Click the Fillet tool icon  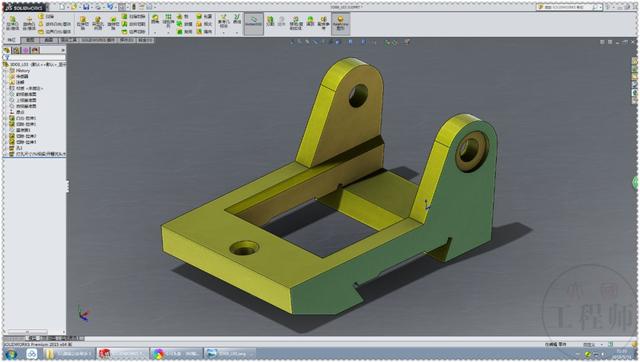pos(155,20)
